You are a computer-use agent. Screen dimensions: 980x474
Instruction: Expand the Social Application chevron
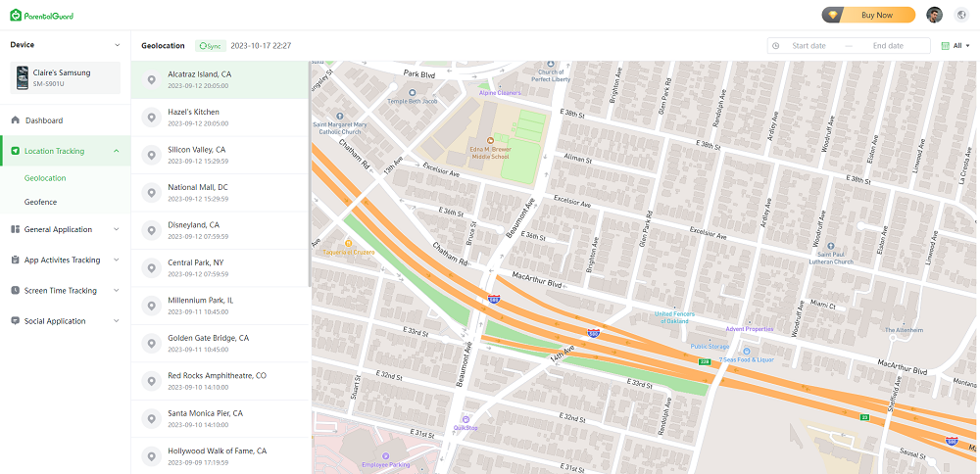point(117,321)
